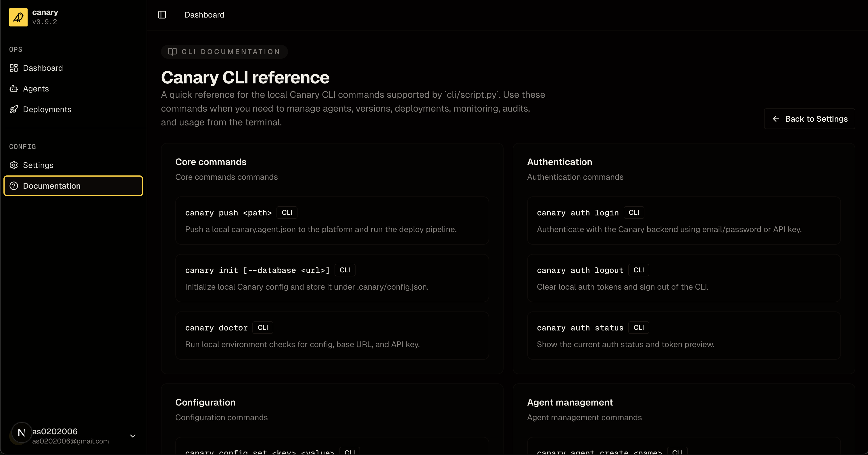
Task: Click the Documentation help circle icon
Action: coord(14,186)
